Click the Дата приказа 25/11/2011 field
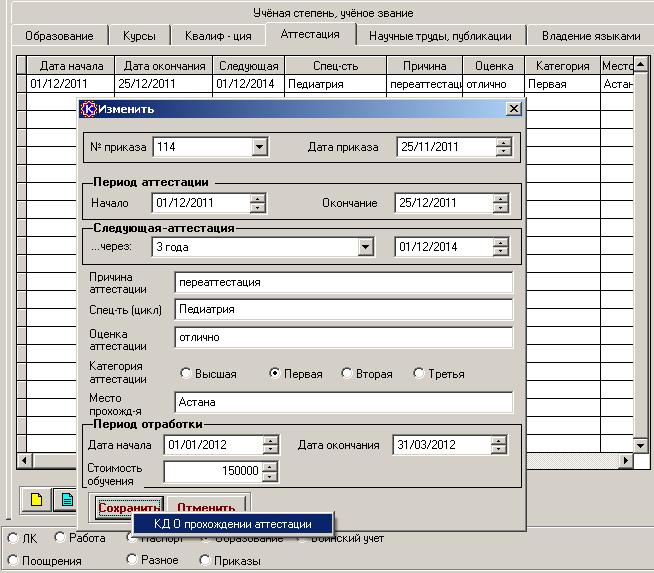This screenshot has height=573, width=654. [446, 147]
